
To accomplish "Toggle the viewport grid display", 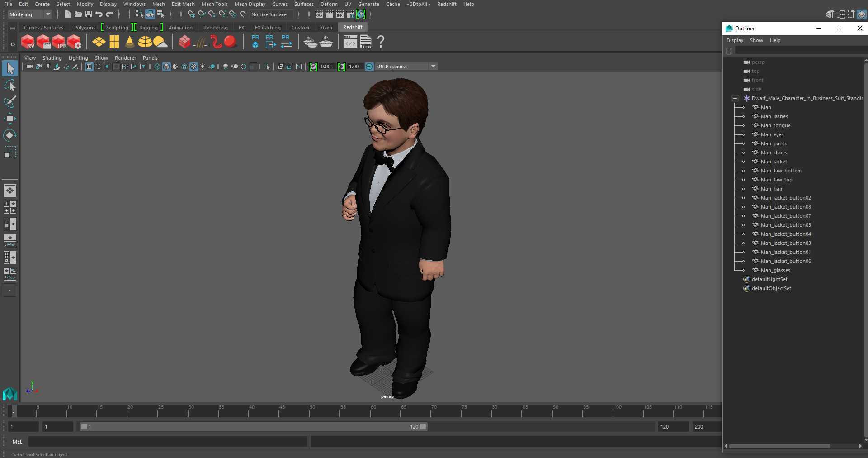I will coord(89,67).
